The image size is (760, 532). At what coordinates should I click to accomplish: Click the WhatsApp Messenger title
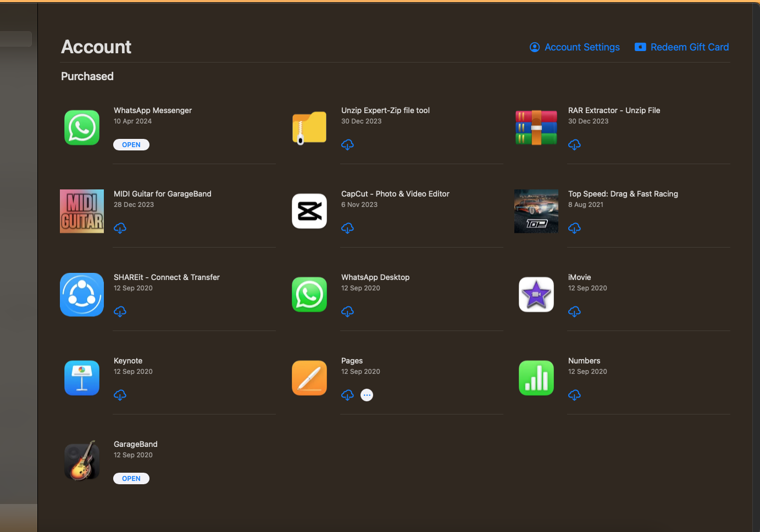(153, 110)
